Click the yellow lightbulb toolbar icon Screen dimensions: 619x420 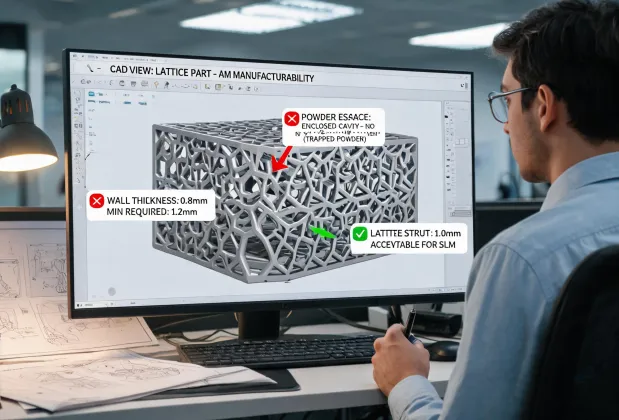(156, 84)
